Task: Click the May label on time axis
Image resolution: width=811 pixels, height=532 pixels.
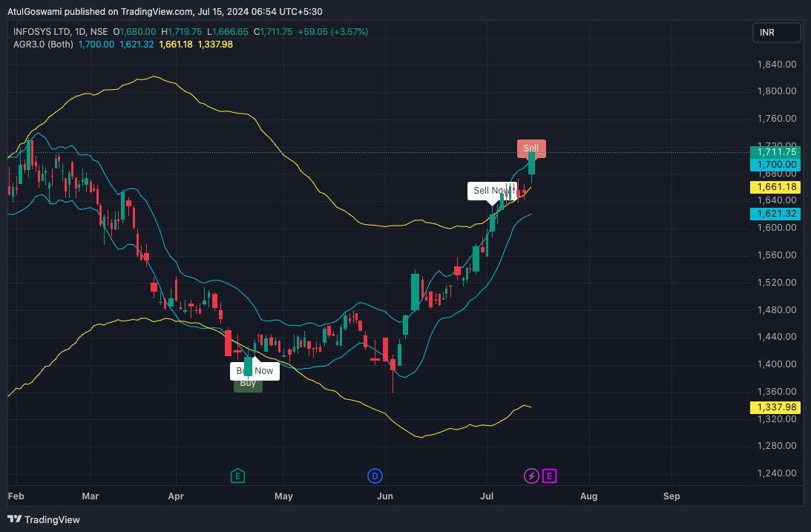Action: (283, 496)
